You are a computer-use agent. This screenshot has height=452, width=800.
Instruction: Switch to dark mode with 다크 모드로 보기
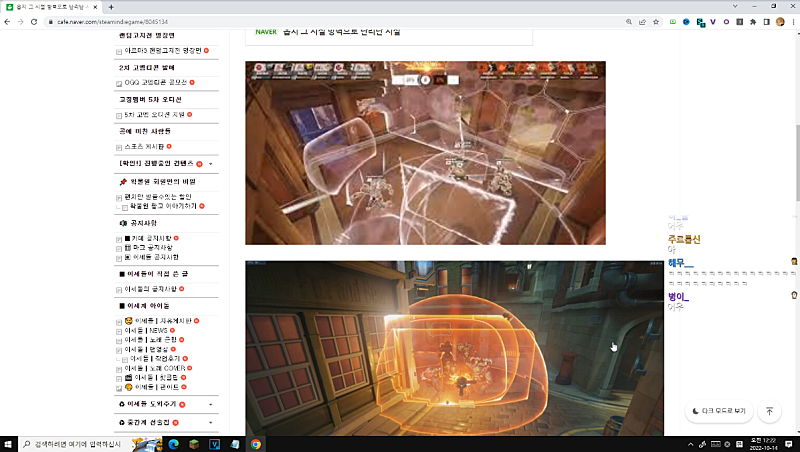[x=719, y=411]
